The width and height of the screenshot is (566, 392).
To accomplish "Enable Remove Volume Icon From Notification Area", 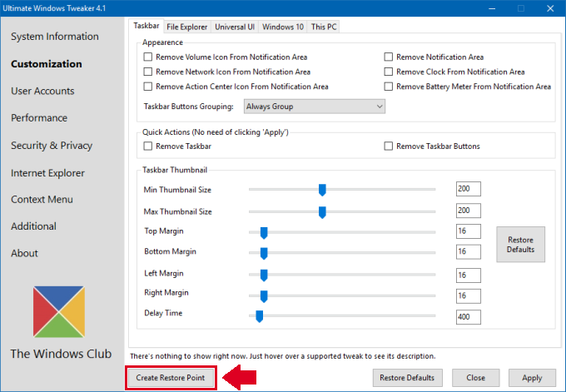I will pyautogui.click(x=149, y=57).
